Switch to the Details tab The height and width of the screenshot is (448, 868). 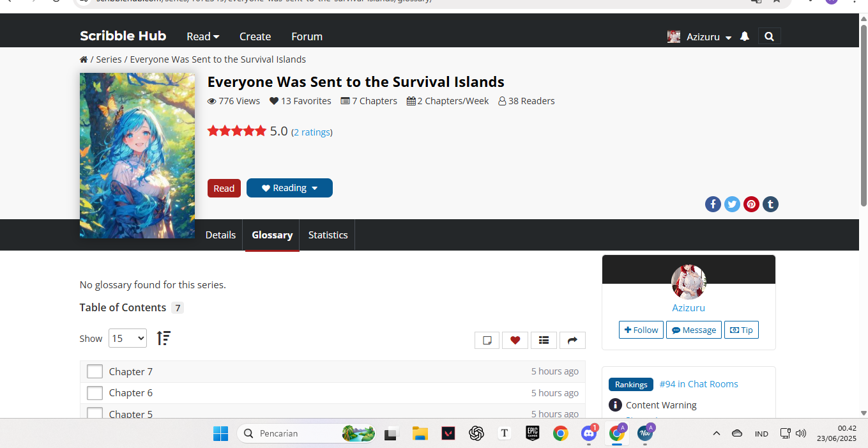220,235
